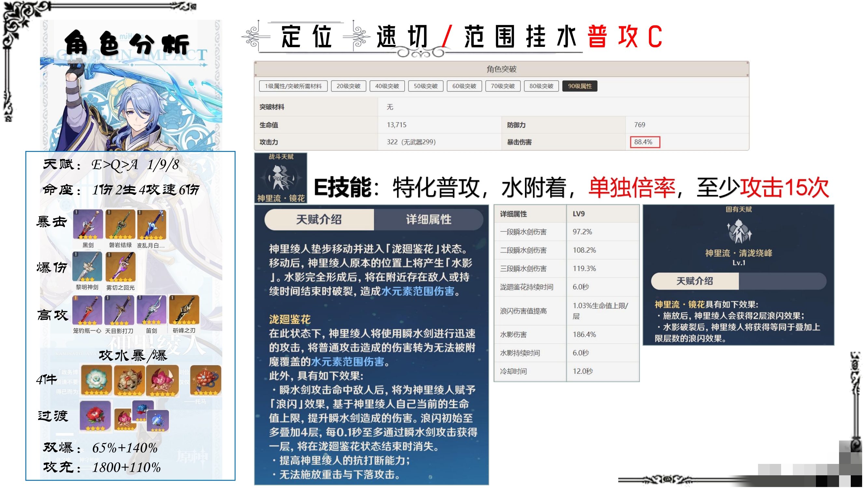Click the 13,715 HP value

coord(397,125)
